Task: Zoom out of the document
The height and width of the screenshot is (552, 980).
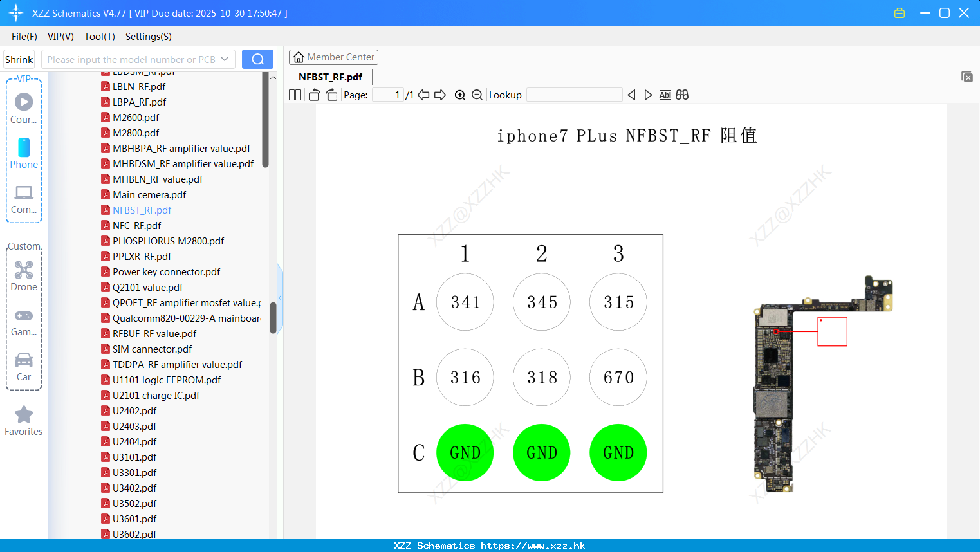Action: [477, 95]
